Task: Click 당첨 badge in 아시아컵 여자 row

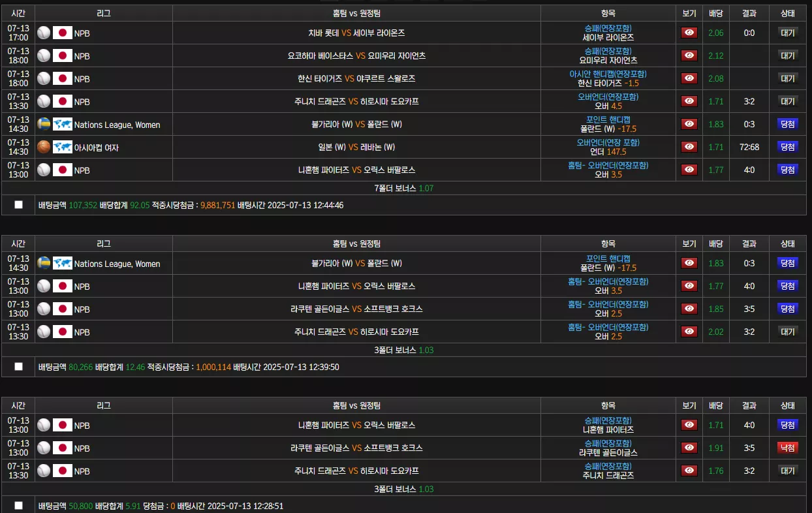Action: pyautogui.click(x=788, y=147)
